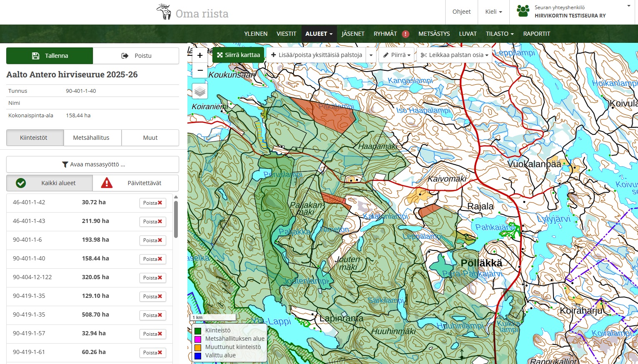Open the Kieli language dropdown

[x=493, y=12]
